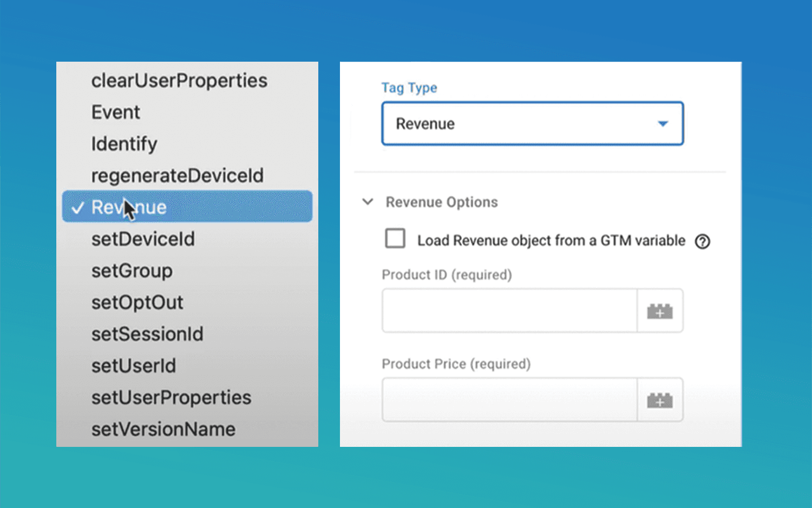Image resolution: width=812 pixels, height=508 pixels.
Task: Open the variable picker for Product Price
Action: tap(660, 400)
